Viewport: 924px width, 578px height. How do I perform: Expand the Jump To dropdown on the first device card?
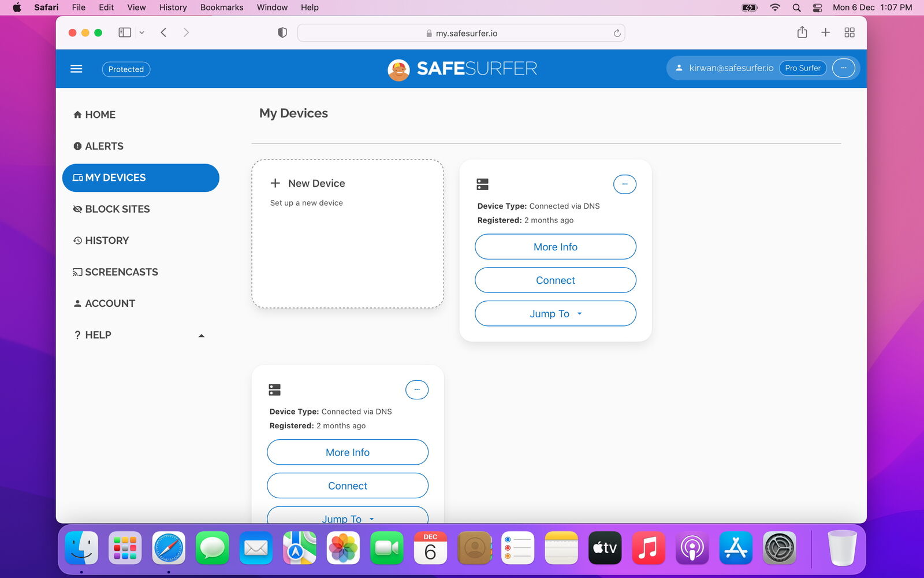pyautogui.click(x=556, y=313)
